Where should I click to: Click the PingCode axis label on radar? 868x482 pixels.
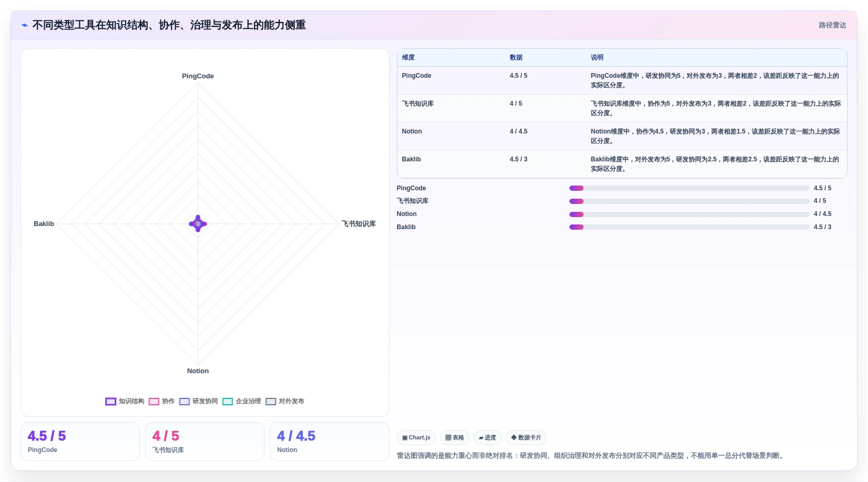pyautogui.click(x=198, y=76)
